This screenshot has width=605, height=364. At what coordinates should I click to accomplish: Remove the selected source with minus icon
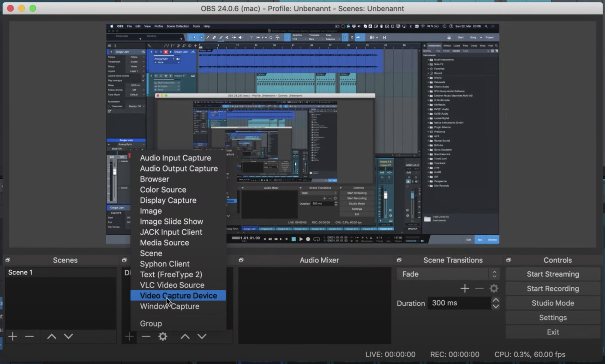pos(146,336)
